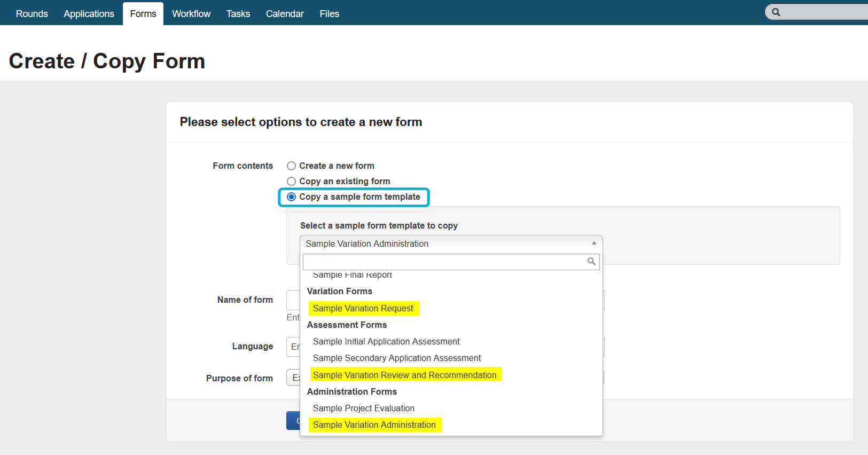
Task: Select 'Sample Project Evaluation' template
Action: click(x=364, y=409)
